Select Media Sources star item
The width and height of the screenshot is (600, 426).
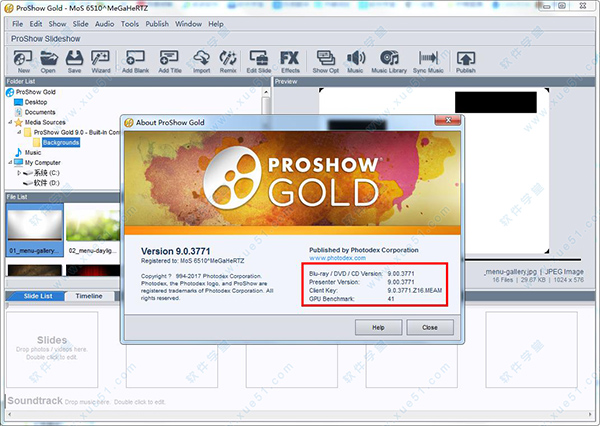pyautogui.click(x=40, y=122)
